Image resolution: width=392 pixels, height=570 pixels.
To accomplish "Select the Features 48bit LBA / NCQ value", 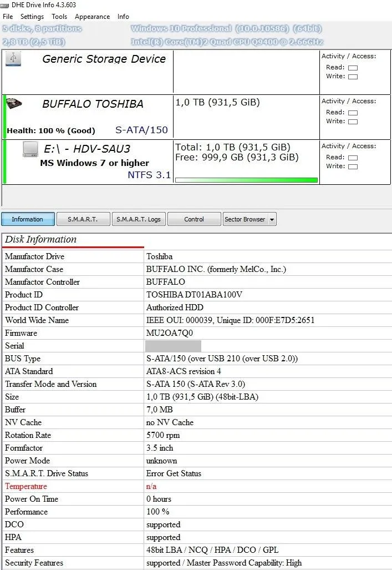I will tap(212, 550).
